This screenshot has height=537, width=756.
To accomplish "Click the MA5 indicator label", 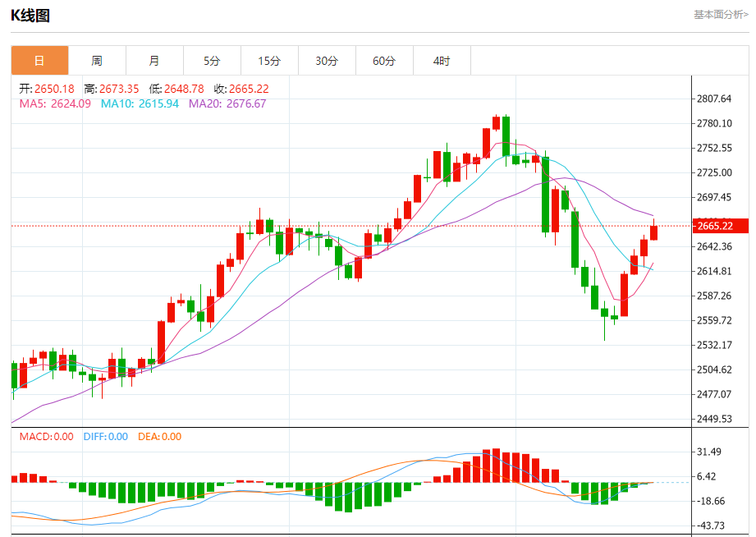I will pyautogui.click(x=54, y=103).
